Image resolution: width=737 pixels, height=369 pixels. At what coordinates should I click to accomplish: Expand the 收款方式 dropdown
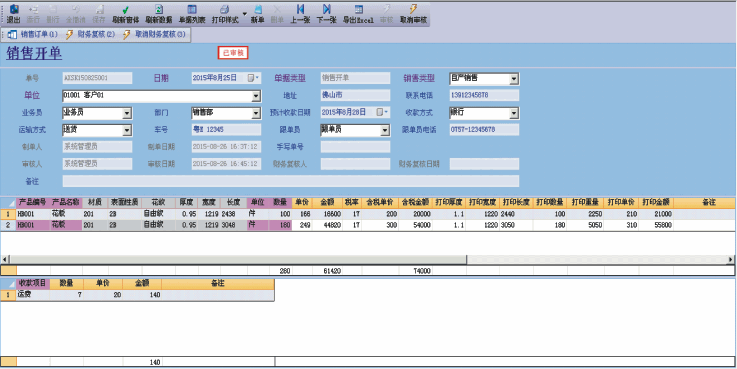click(514, 113)
